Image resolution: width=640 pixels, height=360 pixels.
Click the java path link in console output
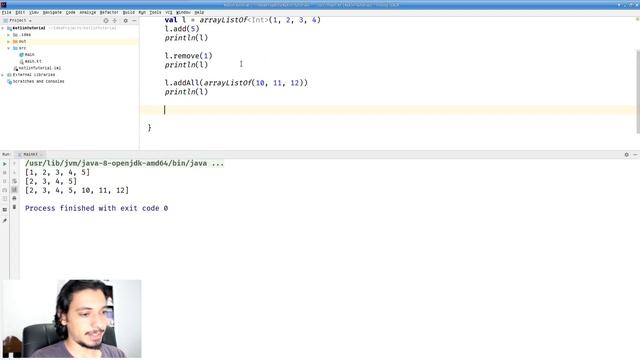124,163
